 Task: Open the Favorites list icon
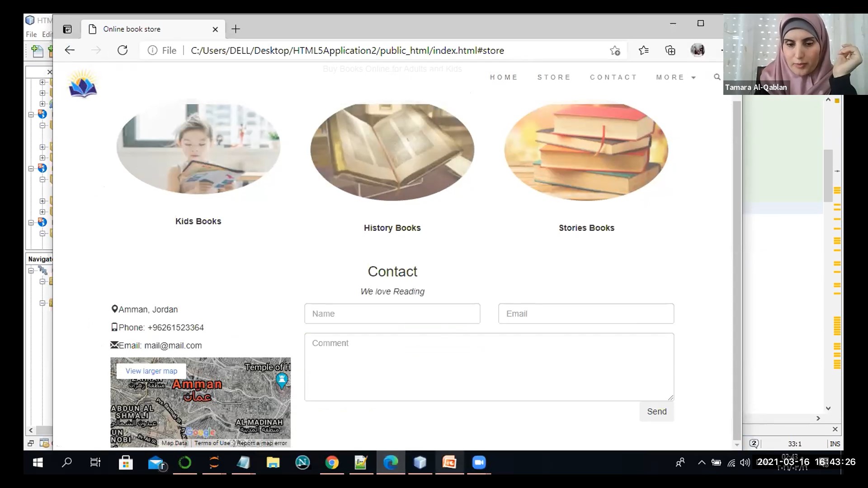click(644, 50)
